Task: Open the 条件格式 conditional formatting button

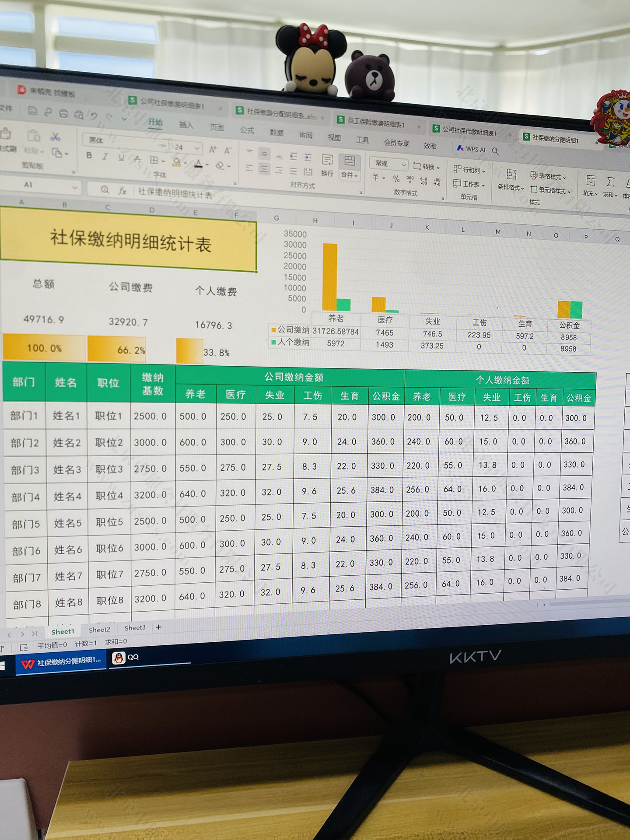Action: pos(511,180)
